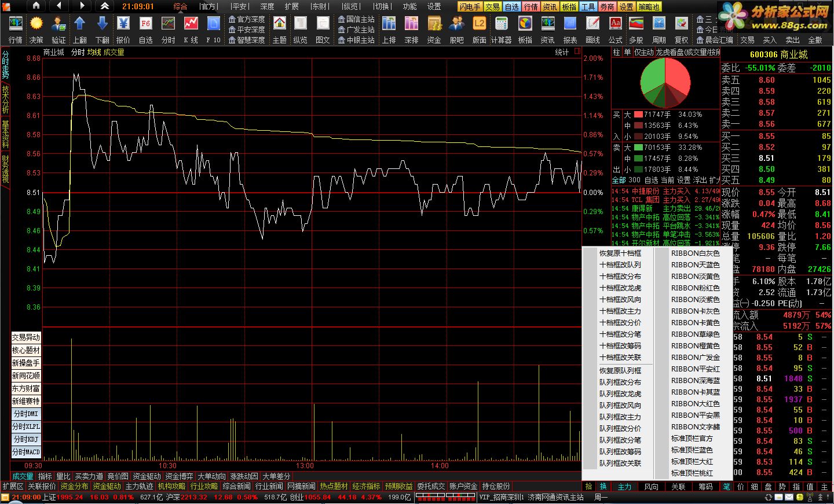Choose RIBBON天蓝色 theme from the menu
The image size is (834, 504).
click(695, 265)
